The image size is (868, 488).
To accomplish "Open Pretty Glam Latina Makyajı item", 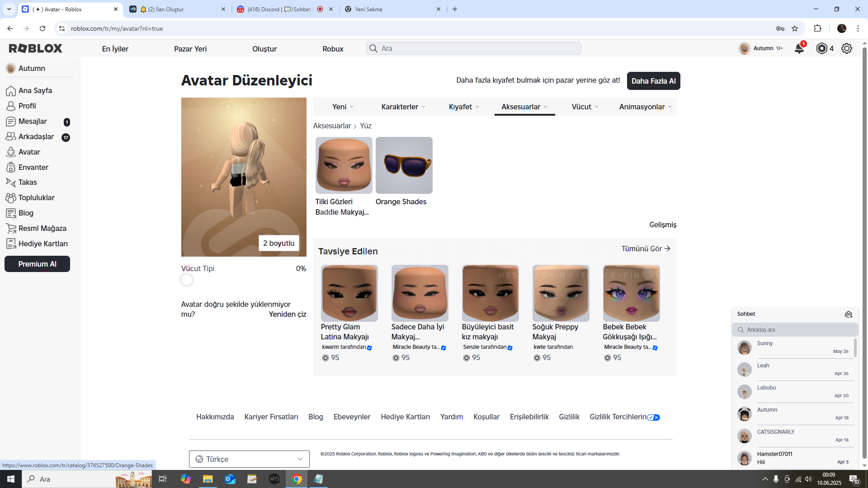I will (x=349, y=293).
